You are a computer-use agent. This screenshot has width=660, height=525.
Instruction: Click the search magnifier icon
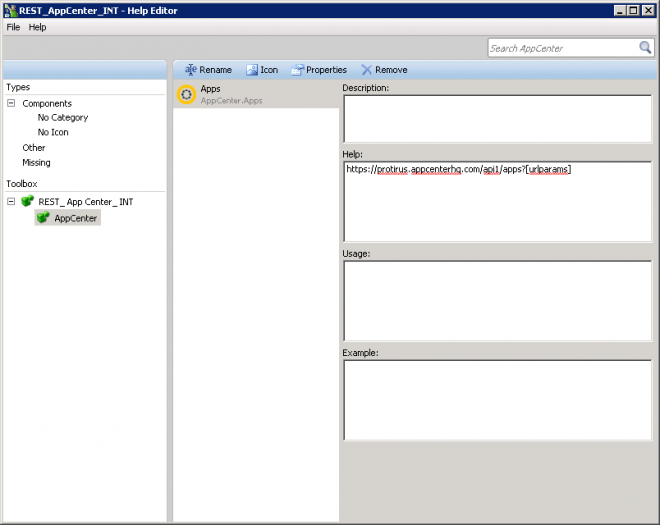click(x=645, y=48)
